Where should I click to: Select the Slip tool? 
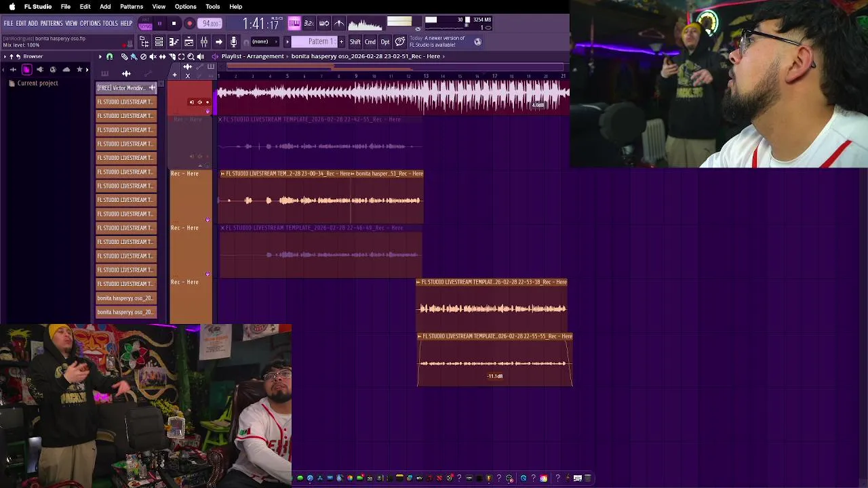pos(162,56)
